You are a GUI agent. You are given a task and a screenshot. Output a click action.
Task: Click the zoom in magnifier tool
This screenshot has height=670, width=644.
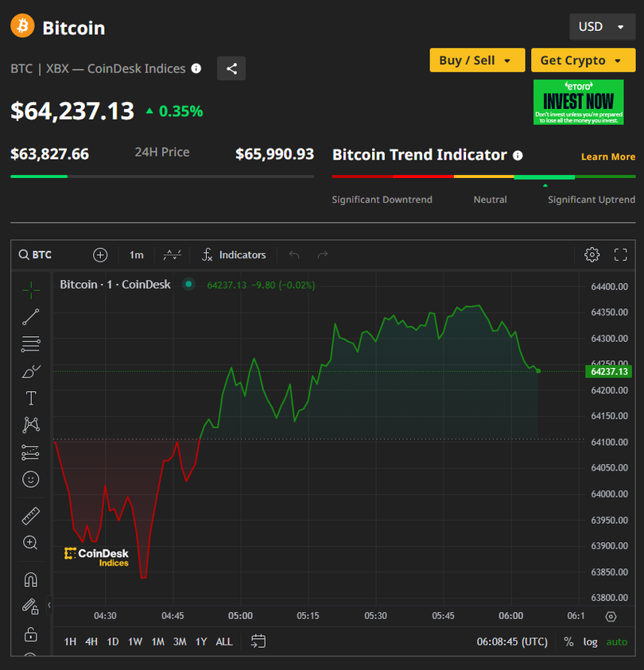31,543
